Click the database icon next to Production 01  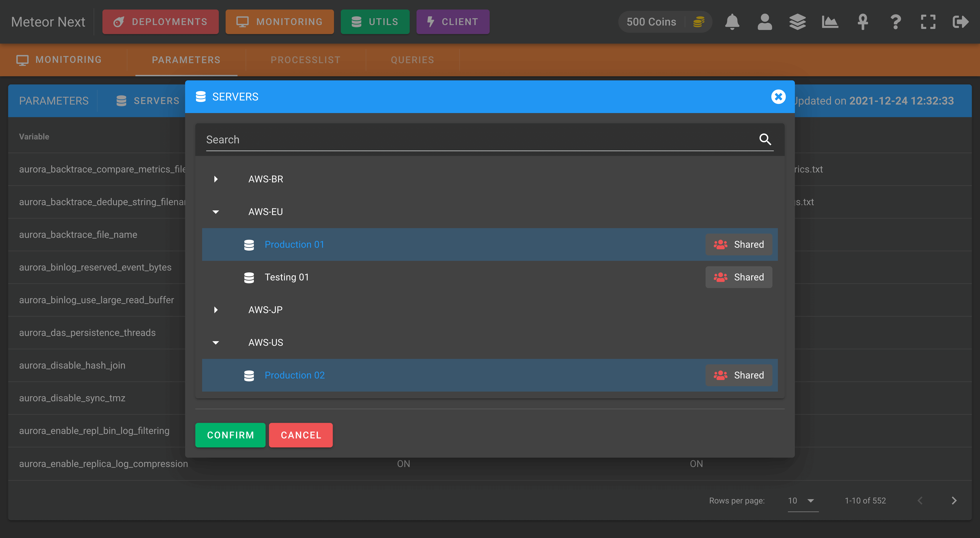[x=249, y=245]
